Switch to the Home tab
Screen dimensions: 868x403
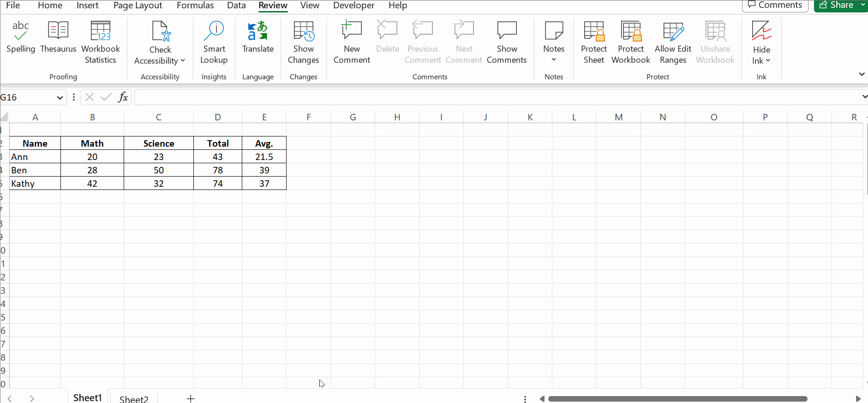tap(50, 6)
